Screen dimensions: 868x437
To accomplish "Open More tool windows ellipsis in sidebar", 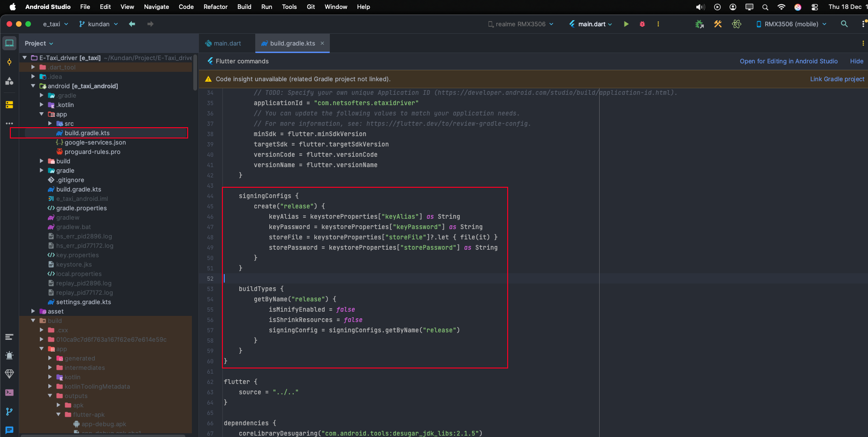I will (9, 123).
